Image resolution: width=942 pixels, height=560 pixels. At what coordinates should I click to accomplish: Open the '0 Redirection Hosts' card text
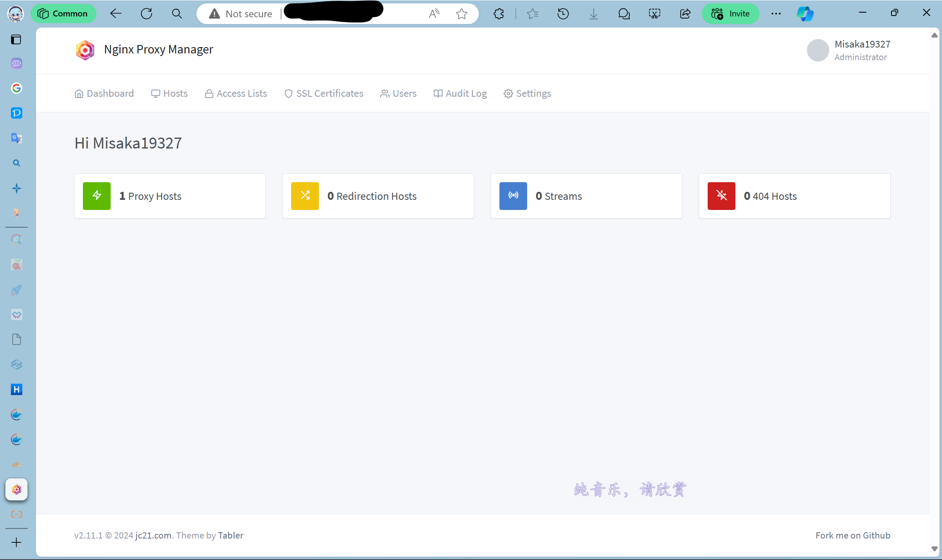pyautogui.click(x=372, y=196)
